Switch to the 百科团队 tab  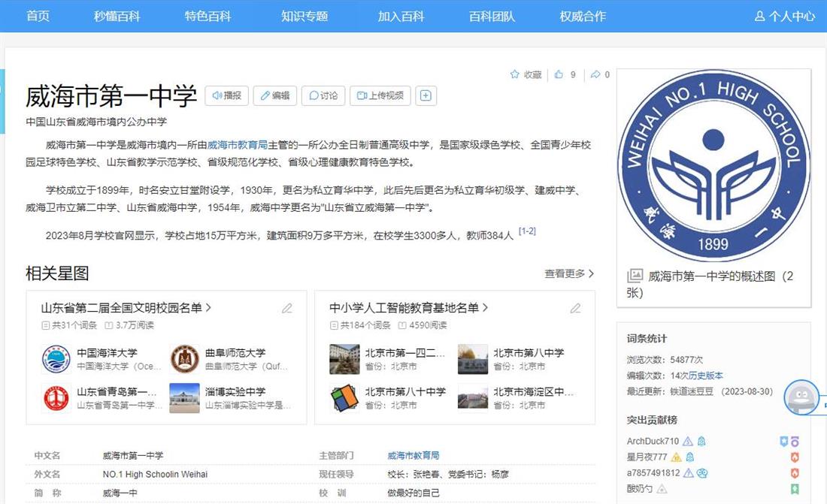492,17
